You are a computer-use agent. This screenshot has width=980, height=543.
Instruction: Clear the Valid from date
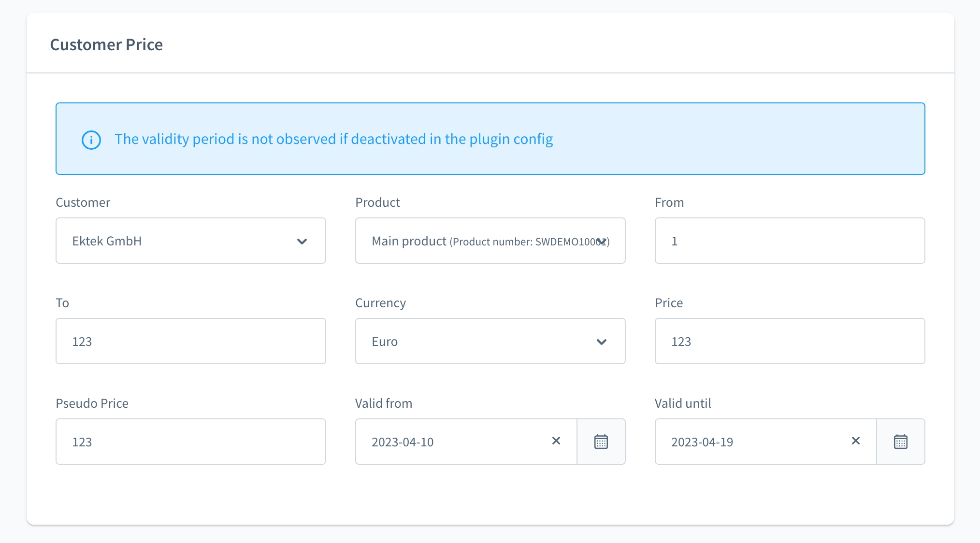[x=556, y=441]
